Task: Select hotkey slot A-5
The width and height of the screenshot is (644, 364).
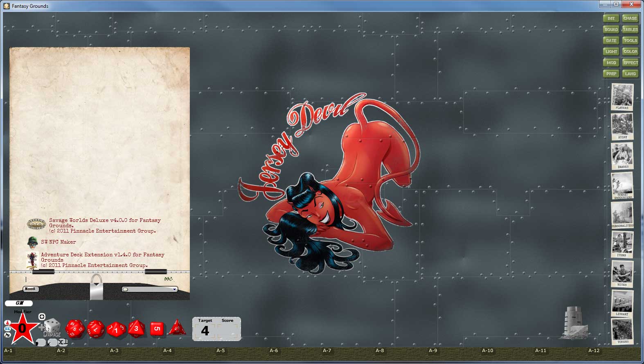Action: (x=243, y=354)
